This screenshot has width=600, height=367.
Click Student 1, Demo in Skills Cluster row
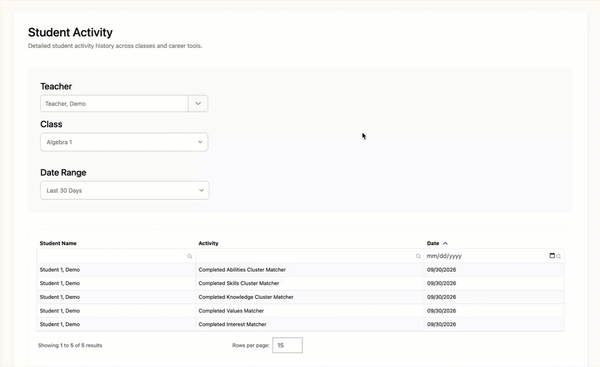pyautogui.click(x=60, y=283)
